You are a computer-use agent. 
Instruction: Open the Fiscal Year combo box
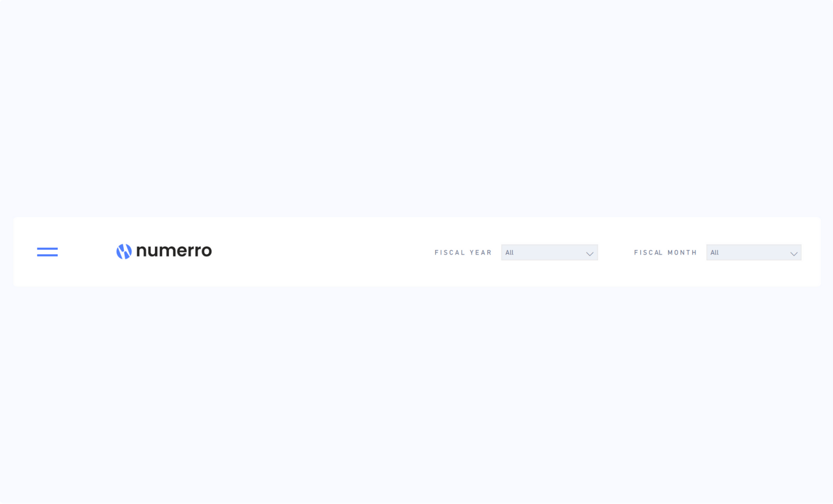point(549,253)
